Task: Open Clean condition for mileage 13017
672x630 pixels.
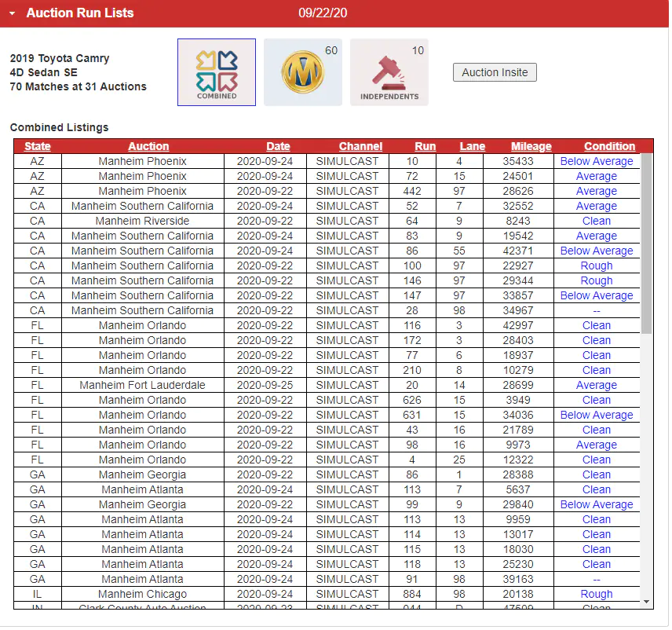Action: coord(598,536)
